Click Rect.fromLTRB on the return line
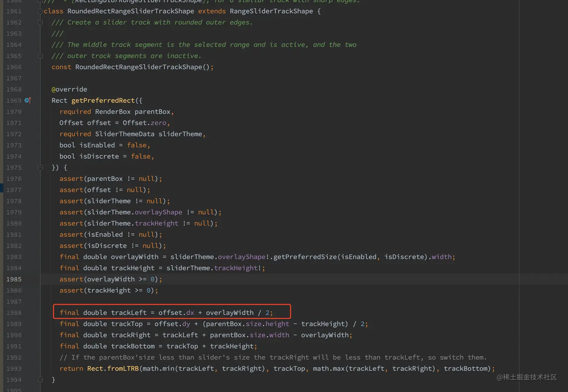This screenshot has height=392, width=568. pos(113,369)
